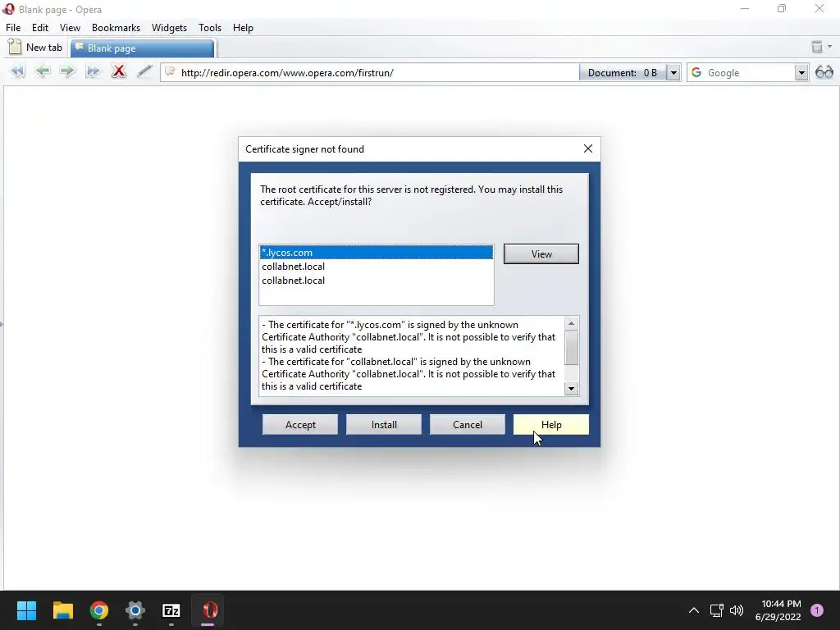Screen dimensions: 840x630
Task: Click the Rewind navigation icon
Action: (x=18, y=71)
